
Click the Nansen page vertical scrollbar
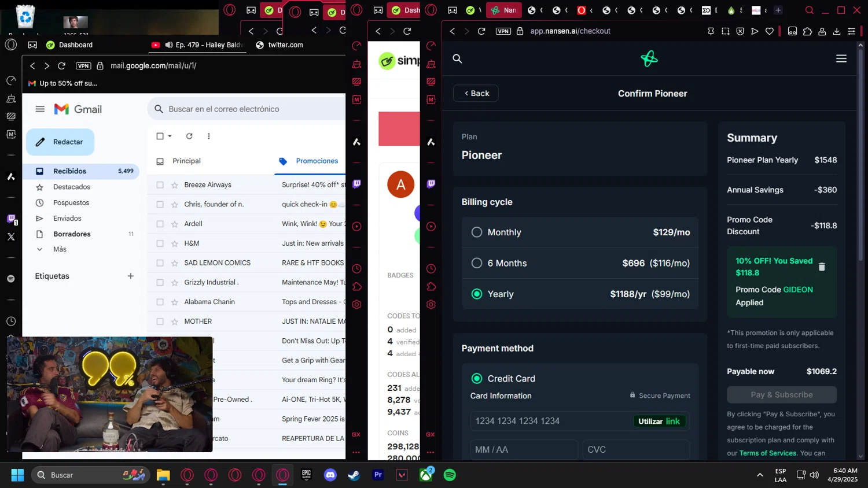pyautogui.click(x=860, y=156)
